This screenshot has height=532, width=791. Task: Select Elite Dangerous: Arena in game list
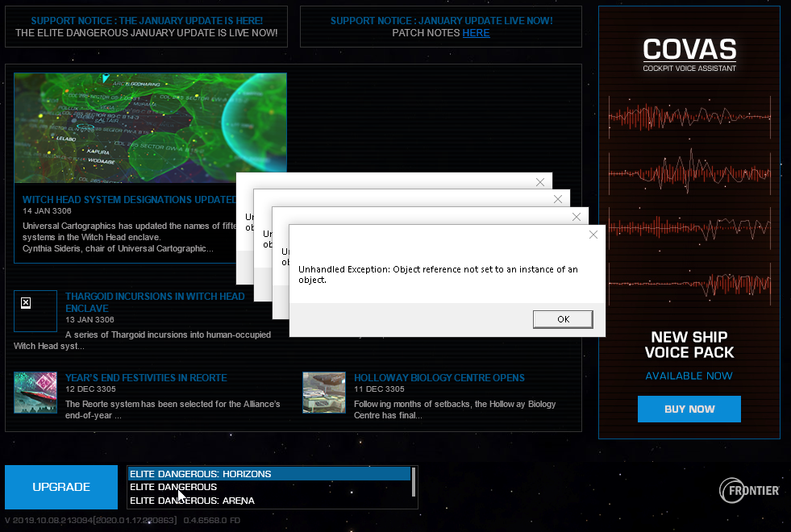coord(269,501)
